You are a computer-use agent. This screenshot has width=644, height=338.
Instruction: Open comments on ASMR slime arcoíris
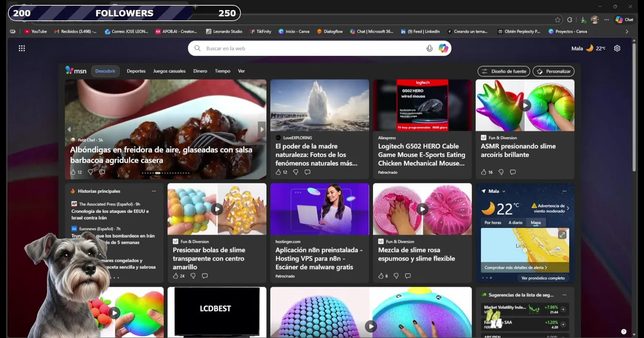click(512, 172)
